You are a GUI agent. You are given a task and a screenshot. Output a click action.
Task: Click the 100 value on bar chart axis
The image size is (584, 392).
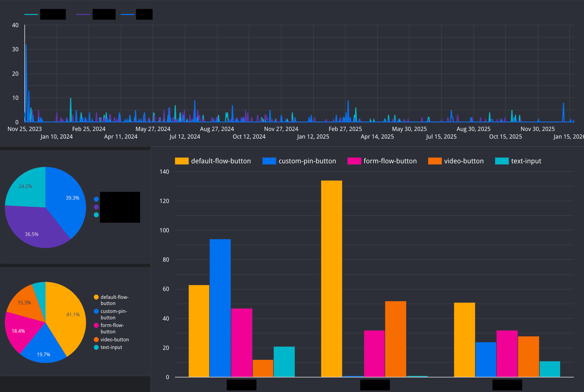coord(164,230)
